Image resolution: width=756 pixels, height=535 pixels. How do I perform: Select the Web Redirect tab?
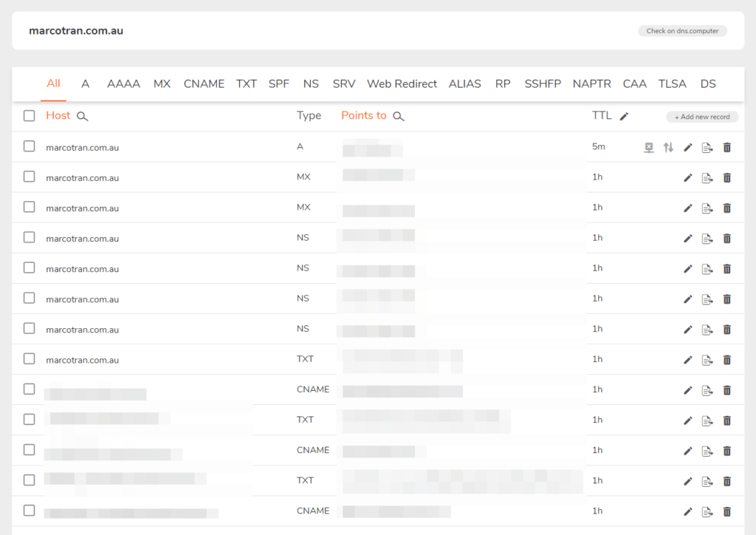402,84
